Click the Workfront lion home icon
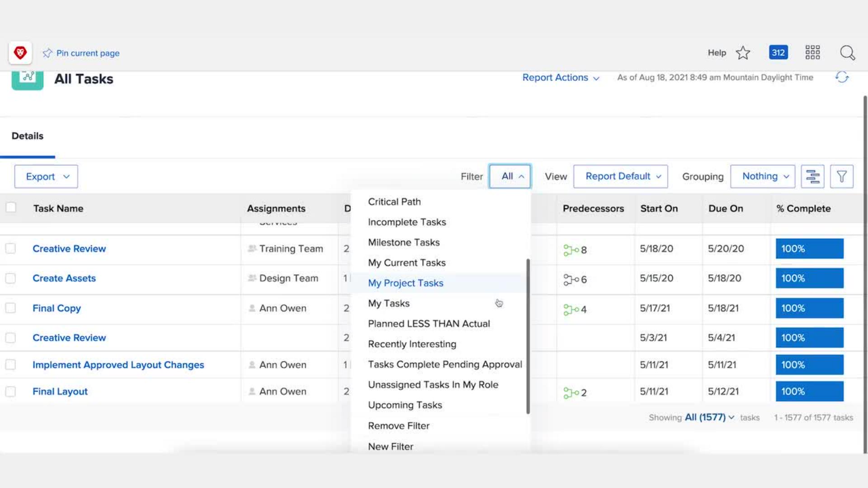The height and width of the screenshot is (488, 868). 20,53
